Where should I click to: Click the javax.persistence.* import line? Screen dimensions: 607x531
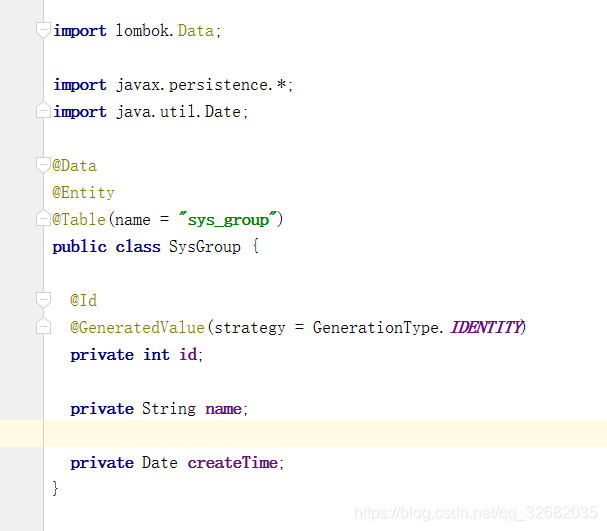tap(173, 85)
